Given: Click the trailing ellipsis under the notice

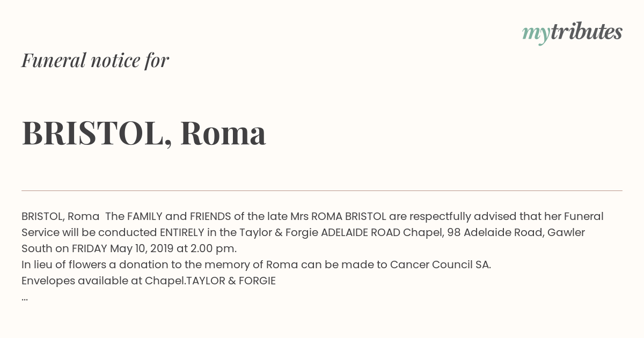Looking at the screenshot, I should [x=25, y=298].
